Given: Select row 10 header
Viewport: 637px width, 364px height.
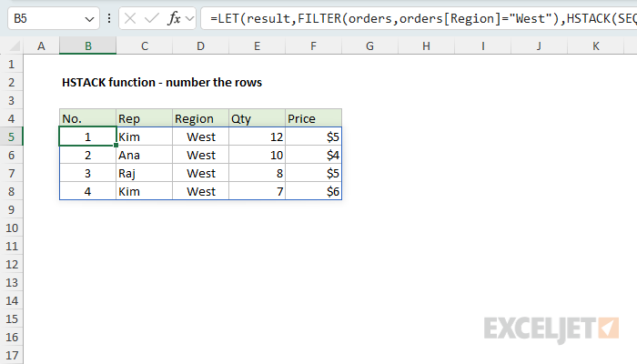Looking at the screenshot, I should [x=11, y=227].
